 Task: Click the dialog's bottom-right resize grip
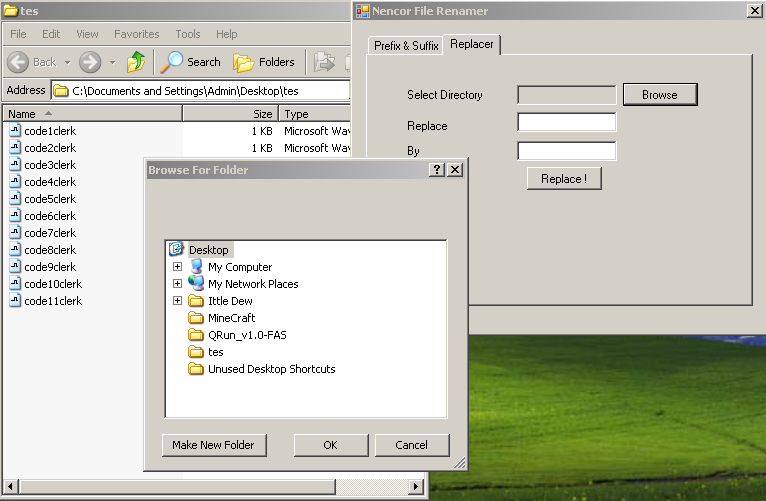(460, 463)
